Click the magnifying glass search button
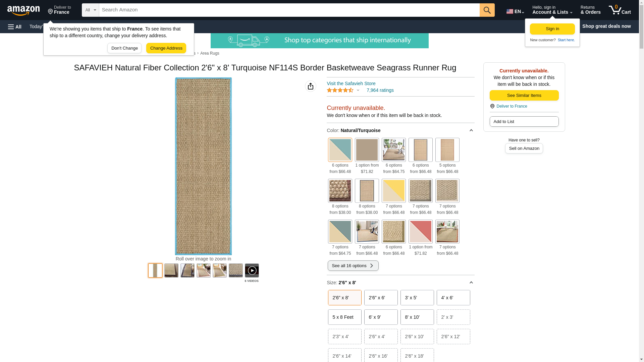 (487, 10)
